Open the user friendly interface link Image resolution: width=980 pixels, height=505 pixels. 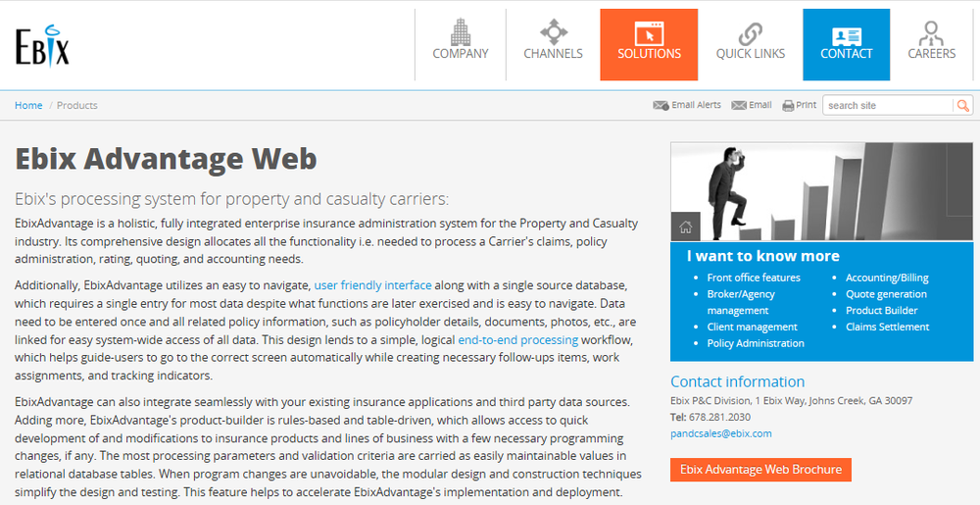372,285
